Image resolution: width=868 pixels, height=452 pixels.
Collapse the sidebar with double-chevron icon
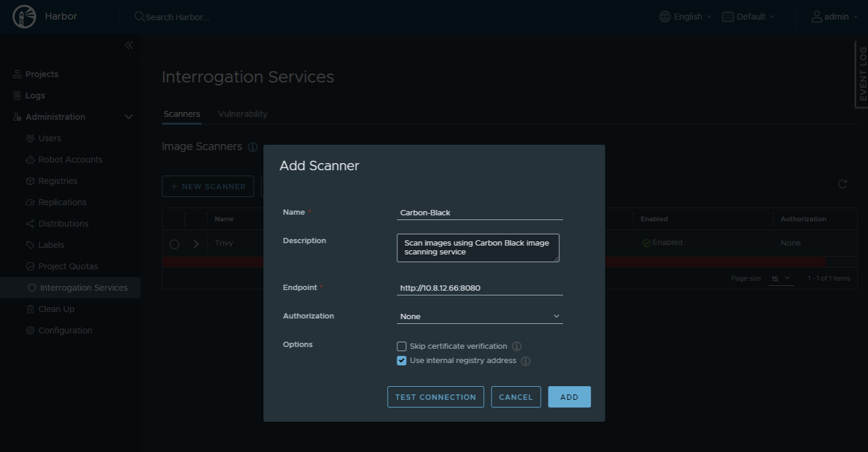(x=129, y=46)
